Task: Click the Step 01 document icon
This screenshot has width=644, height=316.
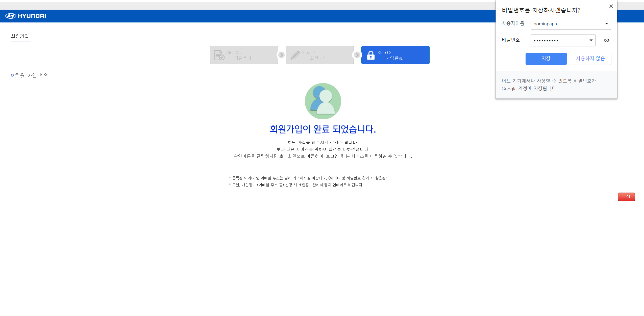Action: click(219, 55)
